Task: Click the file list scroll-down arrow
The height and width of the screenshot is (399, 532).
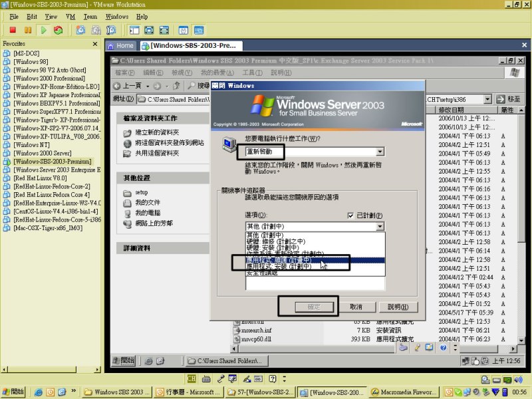Action: (x=521, y=340)
